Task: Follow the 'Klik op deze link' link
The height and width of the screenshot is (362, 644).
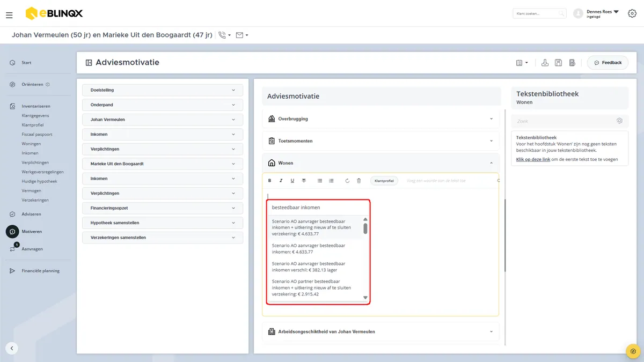Action: tap(533, 159)
